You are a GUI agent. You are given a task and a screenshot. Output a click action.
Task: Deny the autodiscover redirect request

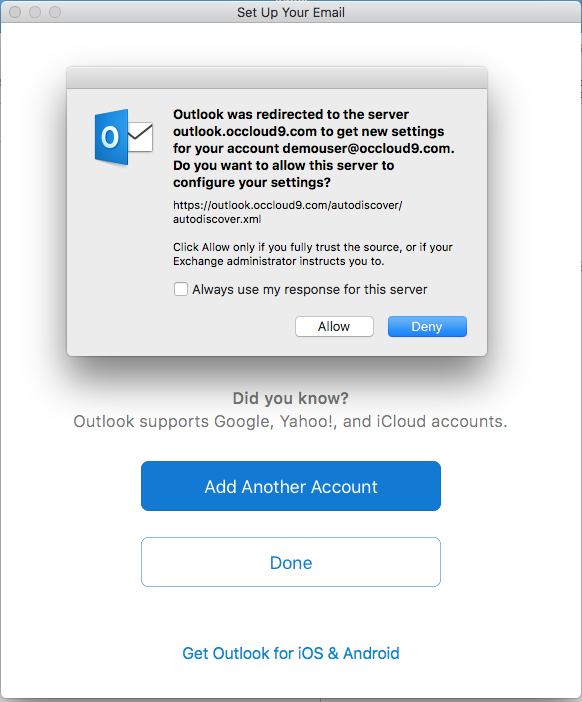[x=427, y=326]
